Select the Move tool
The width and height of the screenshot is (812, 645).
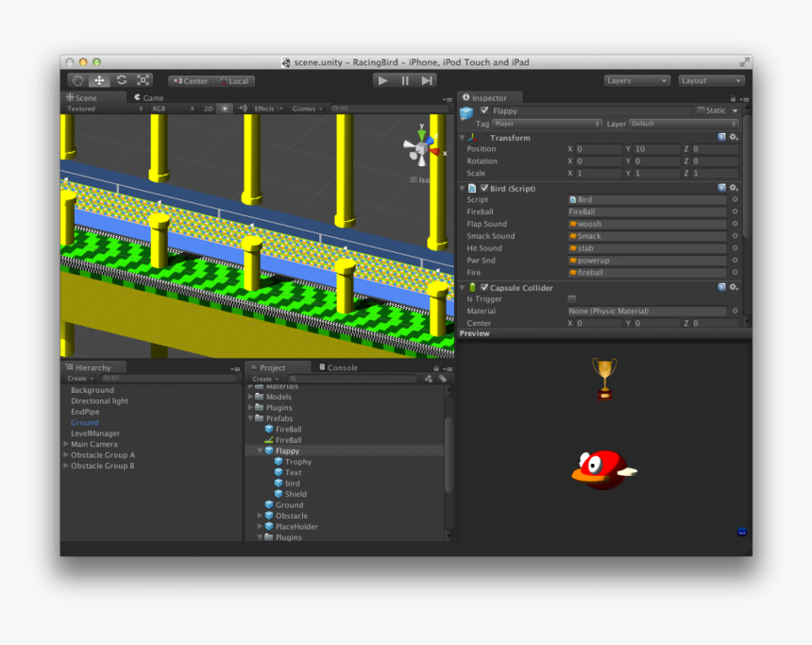tap(99, 80)
